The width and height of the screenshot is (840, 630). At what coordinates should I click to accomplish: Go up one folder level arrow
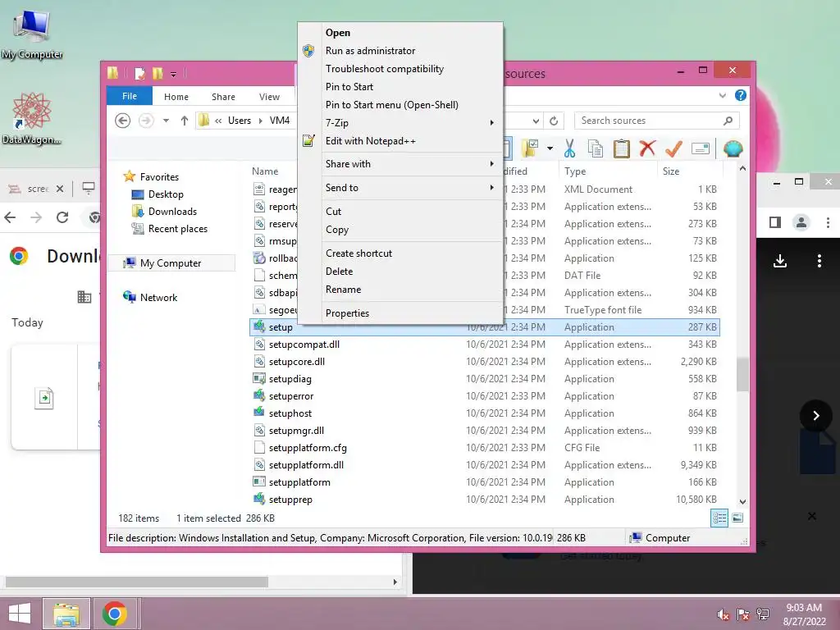click(x=185, y=121)
